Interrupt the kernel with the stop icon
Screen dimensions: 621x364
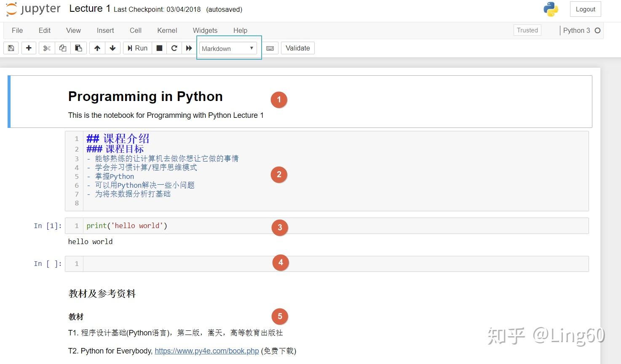coord(159,48)
